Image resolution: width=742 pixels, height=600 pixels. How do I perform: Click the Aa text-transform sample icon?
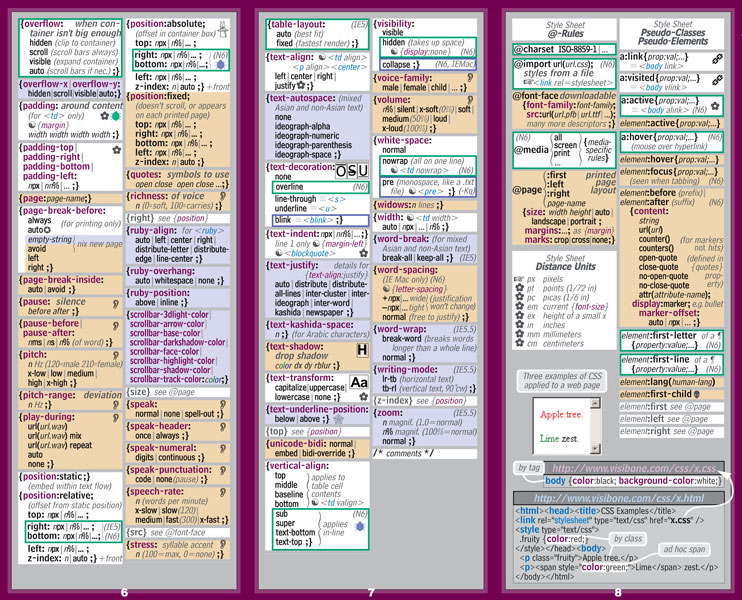(359, 382)
